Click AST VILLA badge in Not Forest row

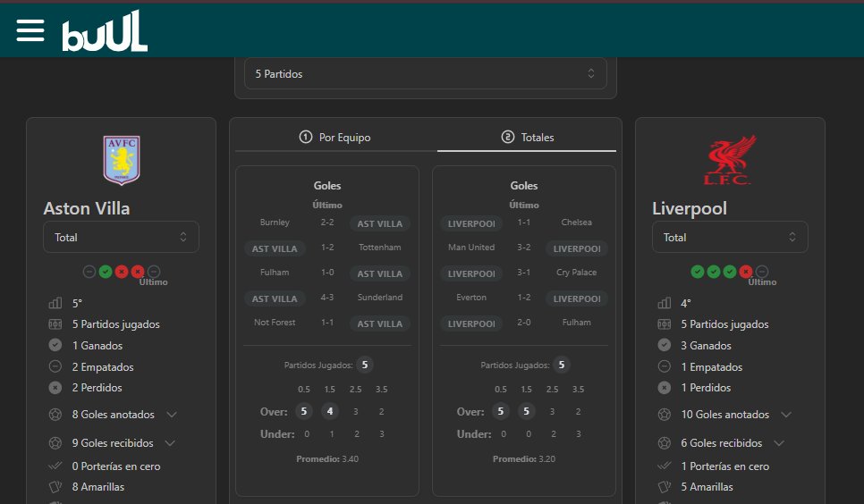pos(379,323)
